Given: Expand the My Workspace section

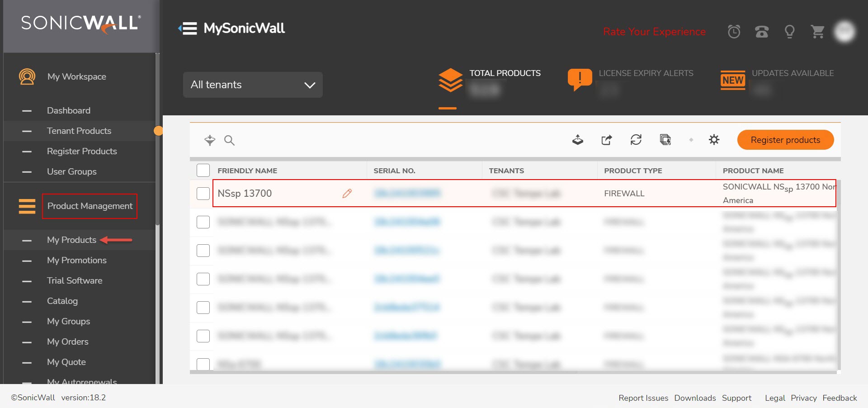Looking at the screenshot, I should (x=77, y=76).
